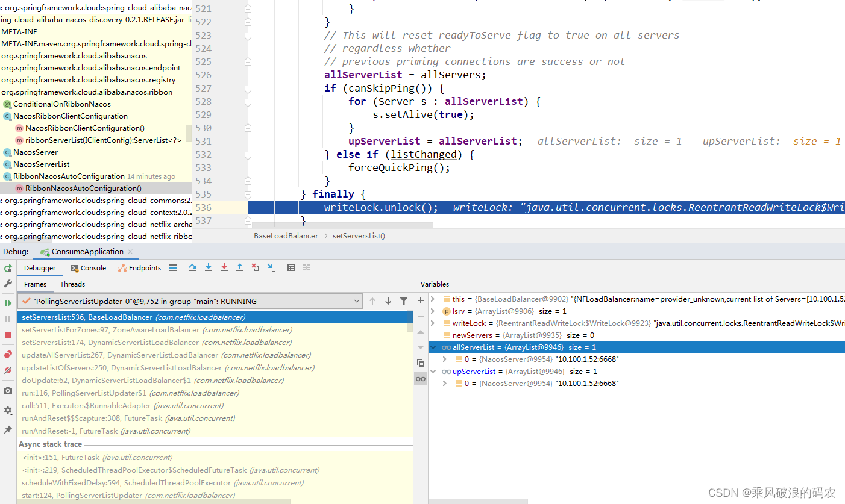Click the Pause program icon
Image resolution: width=845 pixels, height=504 pixels.
click(8, 319)
